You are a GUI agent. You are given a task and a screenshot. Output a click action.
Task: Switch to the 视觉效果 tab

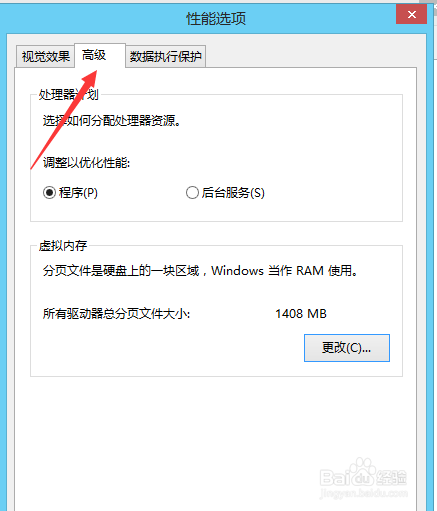(x=45, y=56)
